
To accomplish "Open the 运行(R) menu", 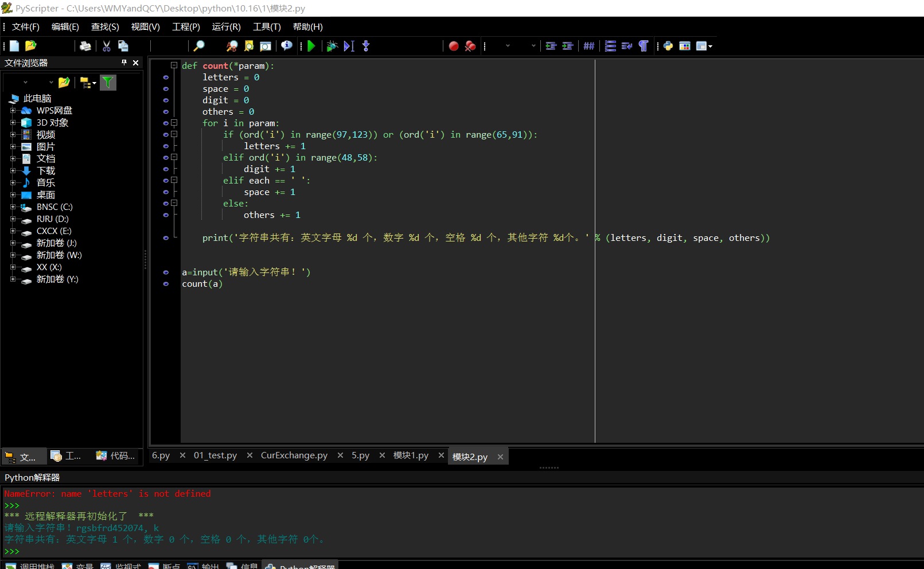I will pyautogui.click(x=226, y=27).
